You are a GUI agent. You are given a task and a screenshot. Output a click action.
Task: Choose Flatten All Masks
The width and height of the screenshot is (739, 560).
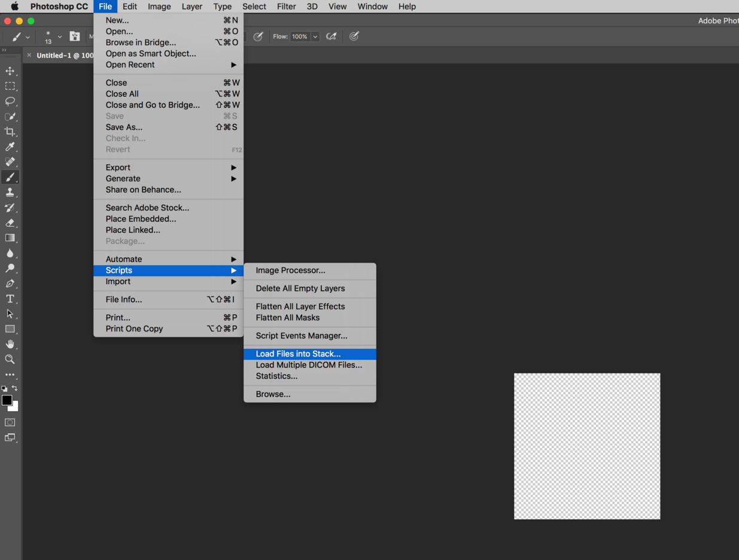(310, 318)
